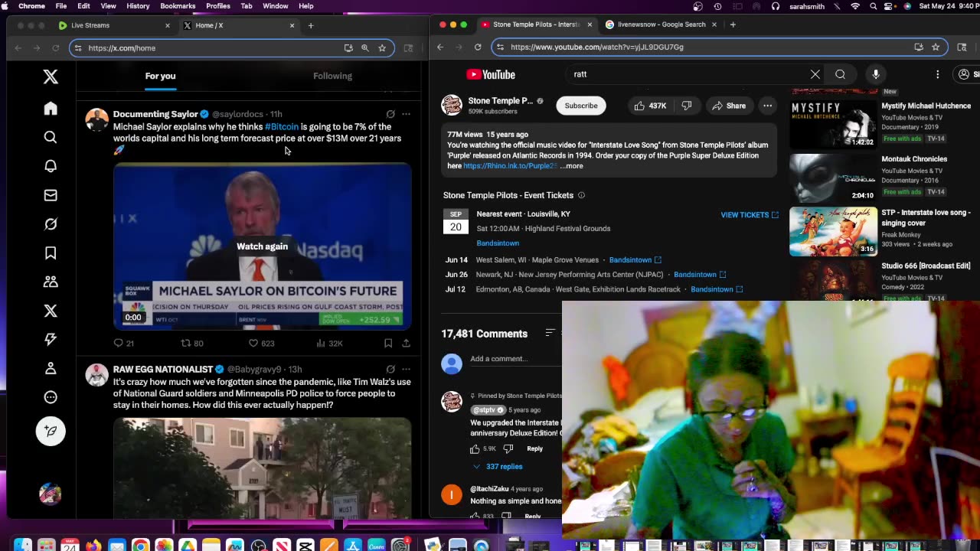Open YouTube settings three-dot menu

(x=937, y=74)
